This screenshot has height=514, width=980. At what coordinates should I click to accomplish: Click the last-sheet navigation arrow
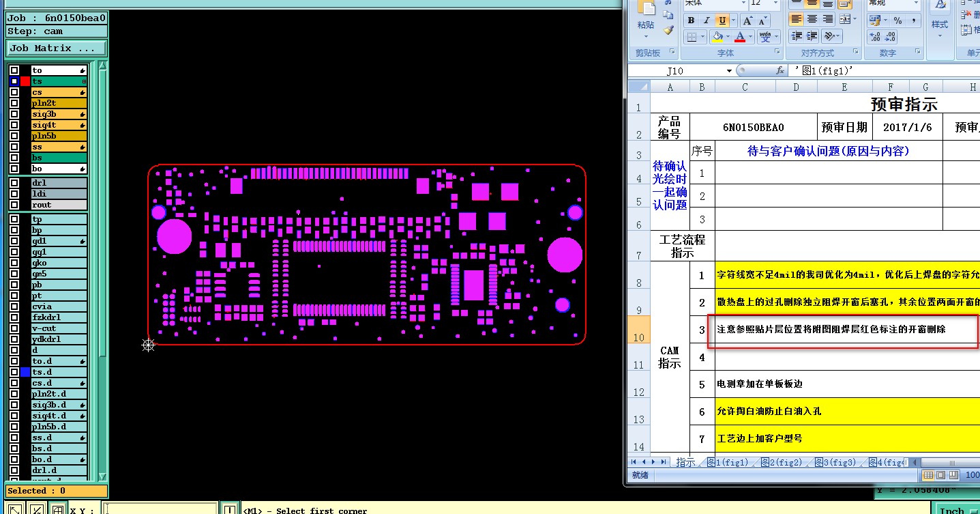point(662,463)
